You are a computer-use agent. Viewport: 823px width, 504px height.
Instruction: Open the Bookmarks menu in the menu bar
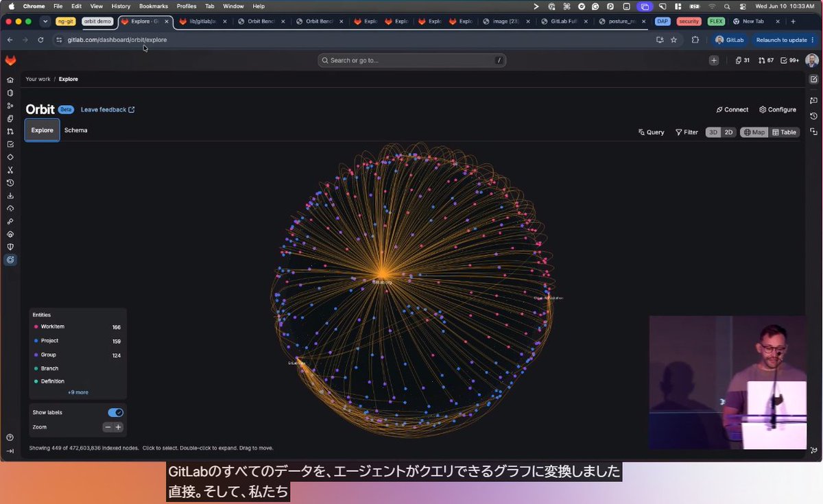tap(154, 6)
